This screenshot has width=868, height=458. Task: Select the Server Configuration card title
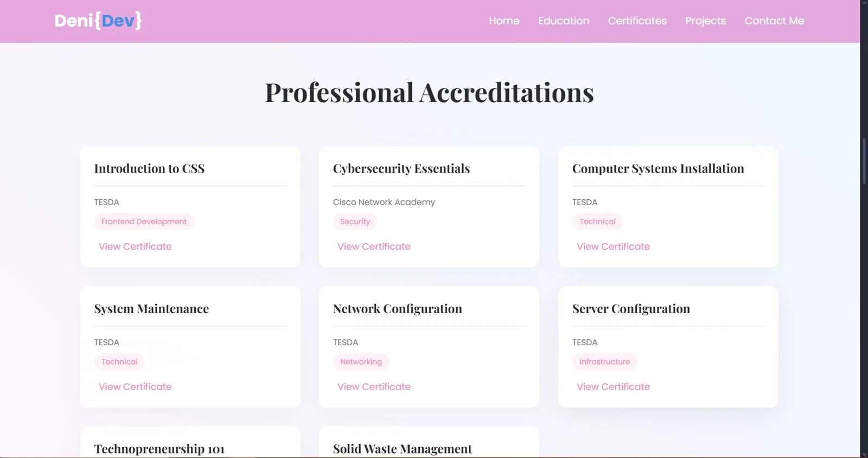coord(631,309)
